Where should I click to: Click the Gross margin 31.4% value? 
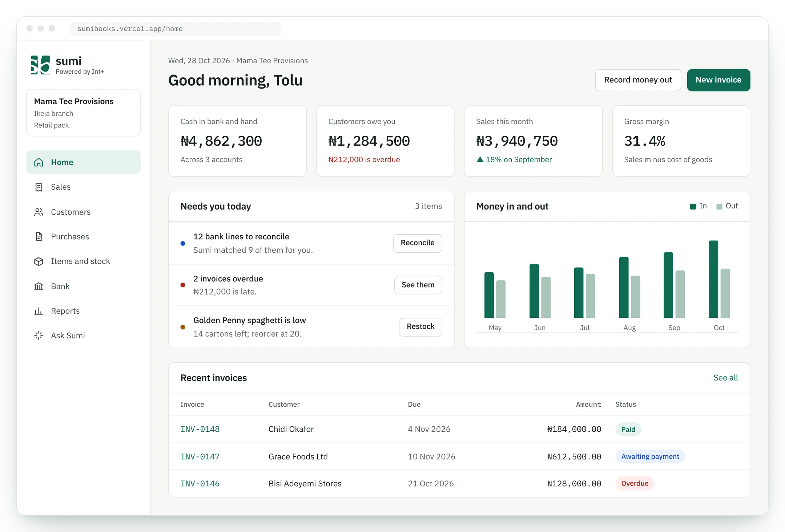(644, 141)
